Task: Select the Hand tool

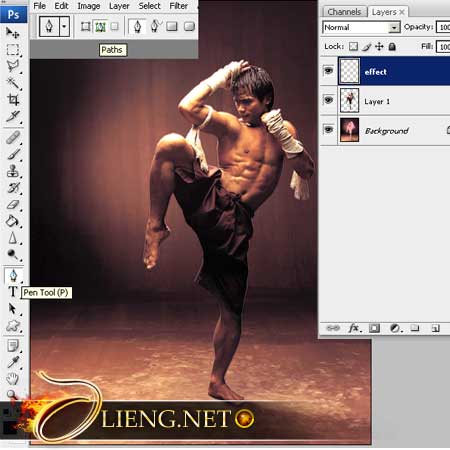Action: click(x=13, y=379)
